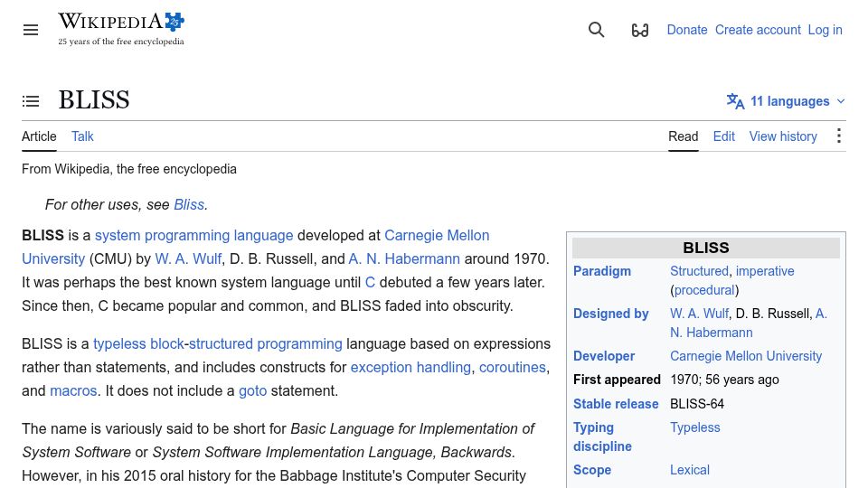
Task: Click Create account link
Action: [758, 30]
